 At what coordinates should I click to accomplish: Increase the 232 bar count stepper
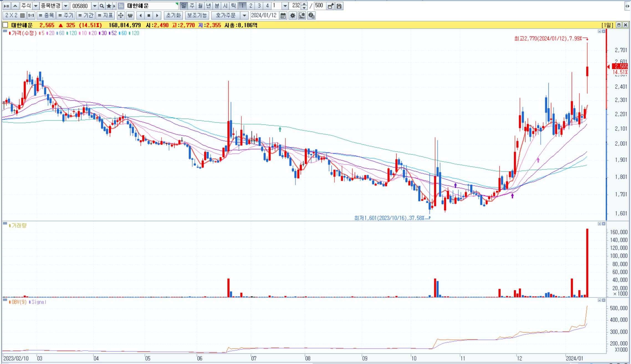coord(304,4)
